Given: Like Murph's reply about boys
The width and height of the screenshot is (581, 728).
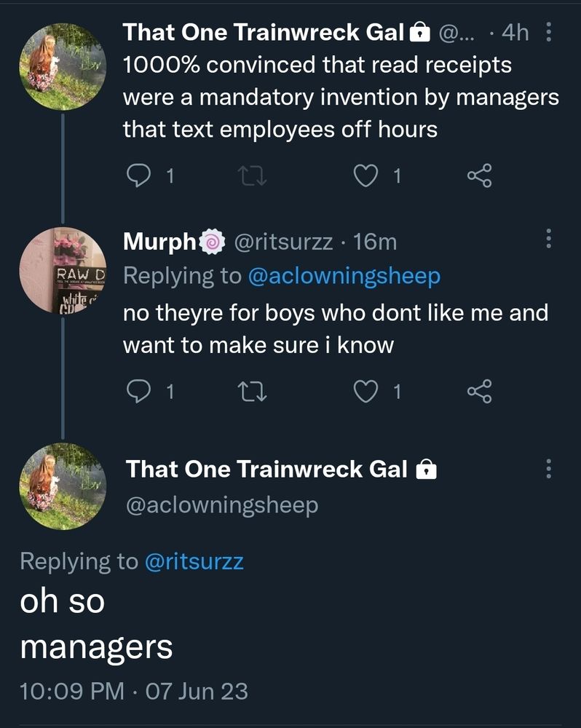Looking at the screenshot, I should point(366,392).
